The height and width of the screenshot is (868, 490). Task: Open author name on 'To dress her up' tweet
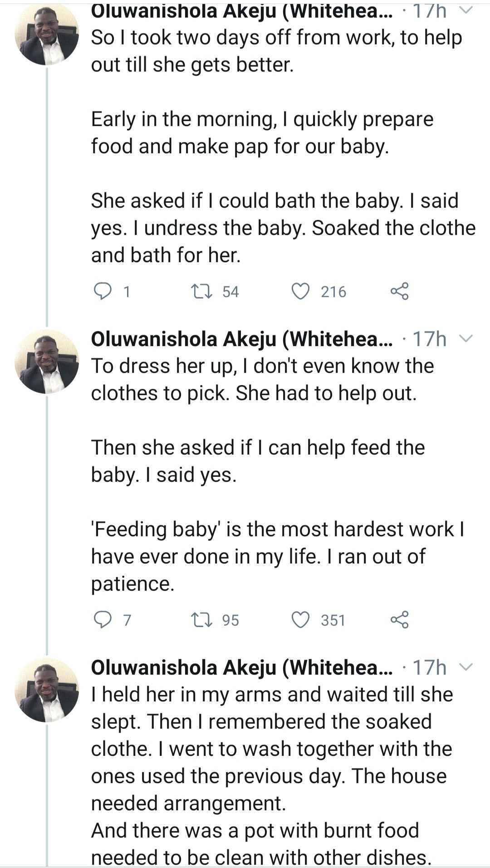click(241, 339)
